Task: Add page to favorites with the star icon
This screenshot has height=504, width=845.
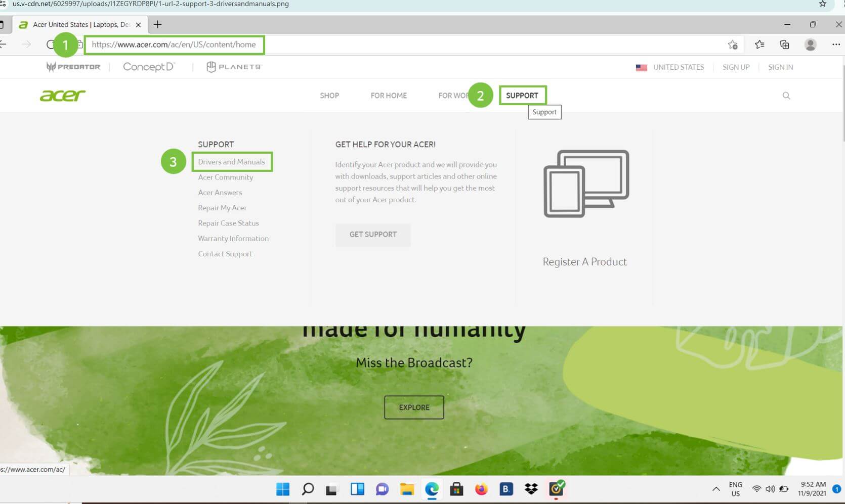Action: (x=733, y=44)
